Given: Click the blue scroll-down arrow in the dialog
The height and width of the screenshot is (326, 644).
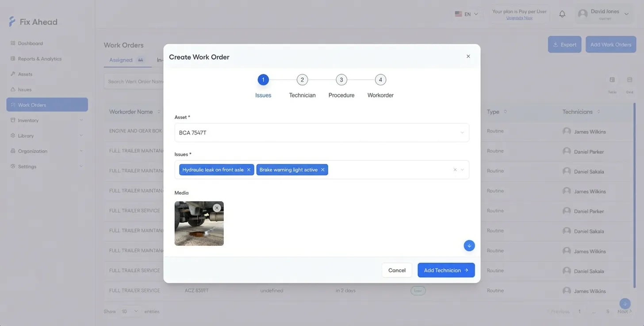Looking at the screenshot, I should 469,245.
